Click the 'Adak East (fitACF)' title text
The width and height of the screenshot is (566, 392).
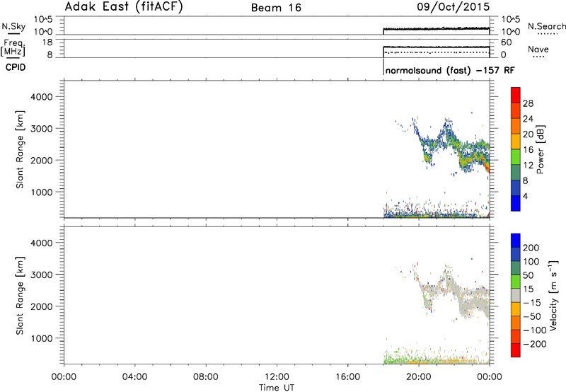pyautogui.click(x=123, y=6)
